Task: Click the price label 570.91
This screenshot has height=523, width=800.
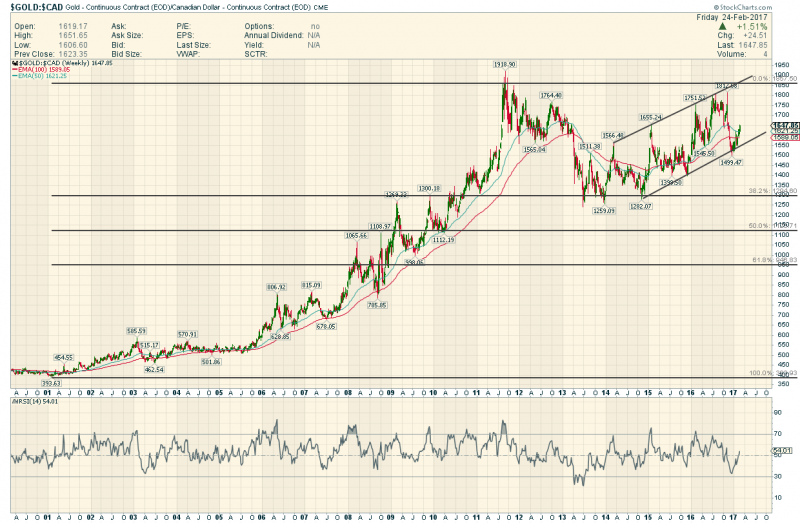Action: coord(187,334)
